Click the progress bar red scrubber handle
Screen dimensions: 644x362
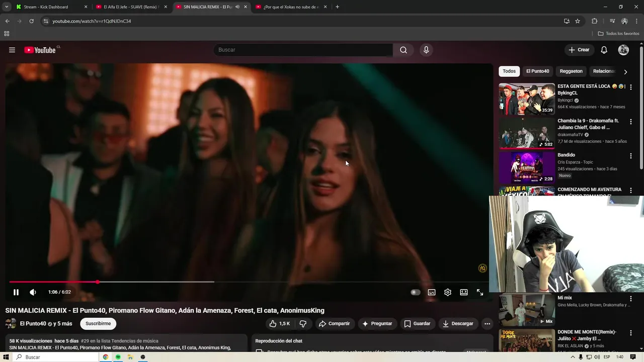pyautogui.click(x=98, y=282)
